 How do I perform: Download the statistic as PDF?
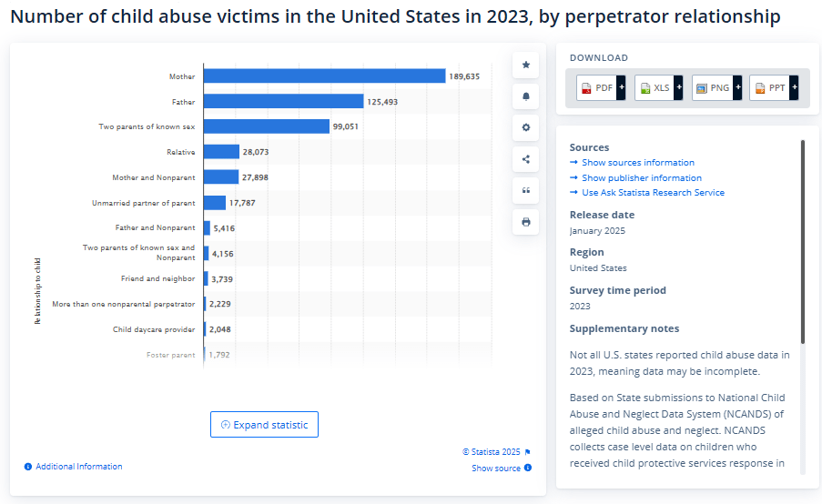596,88
